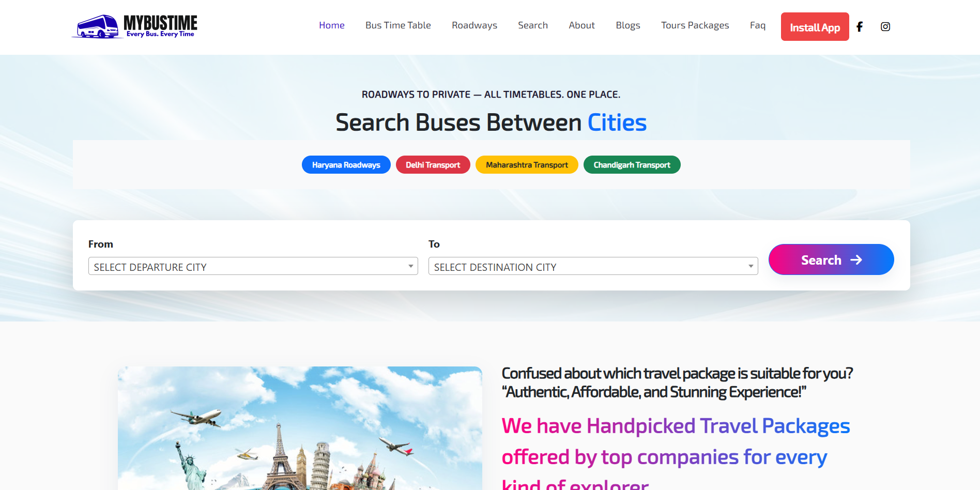Image resolution: width=980 pixels, height=490 pixels.
Task: Open the Select Departure City dropdown
Action: (x=253, y=266)
